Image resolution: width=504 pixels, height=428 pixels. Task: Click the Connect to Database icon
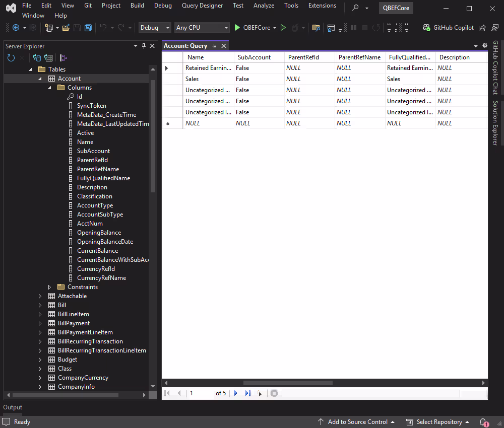(x=37, y=58)
